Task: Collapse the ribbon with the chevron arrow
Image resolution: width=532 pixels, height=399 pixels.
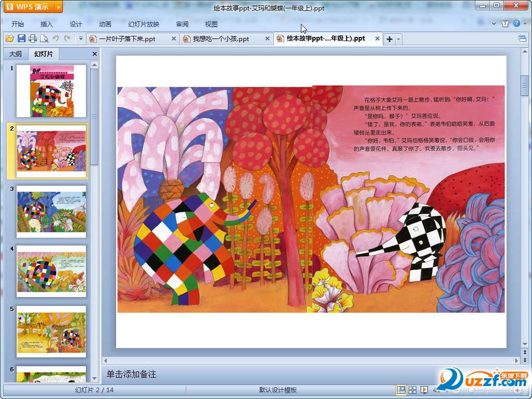Action: point(494,24)
